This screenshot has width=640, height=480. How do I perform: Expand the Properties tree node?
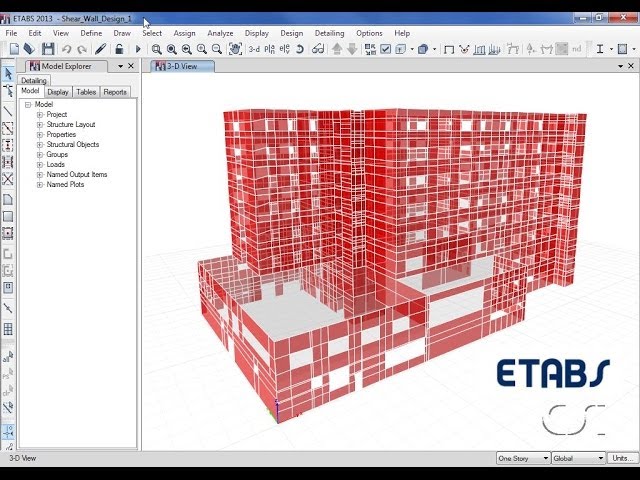pyautogui.click(x=40, y=135)
